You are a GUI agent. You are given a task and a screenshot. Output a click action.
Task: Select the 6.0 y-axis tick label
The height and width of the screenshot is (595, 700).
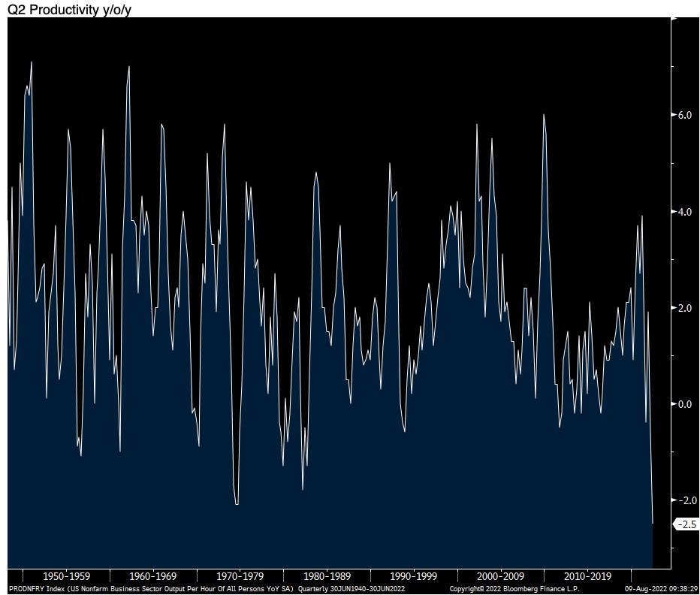(x=684, y=115)
